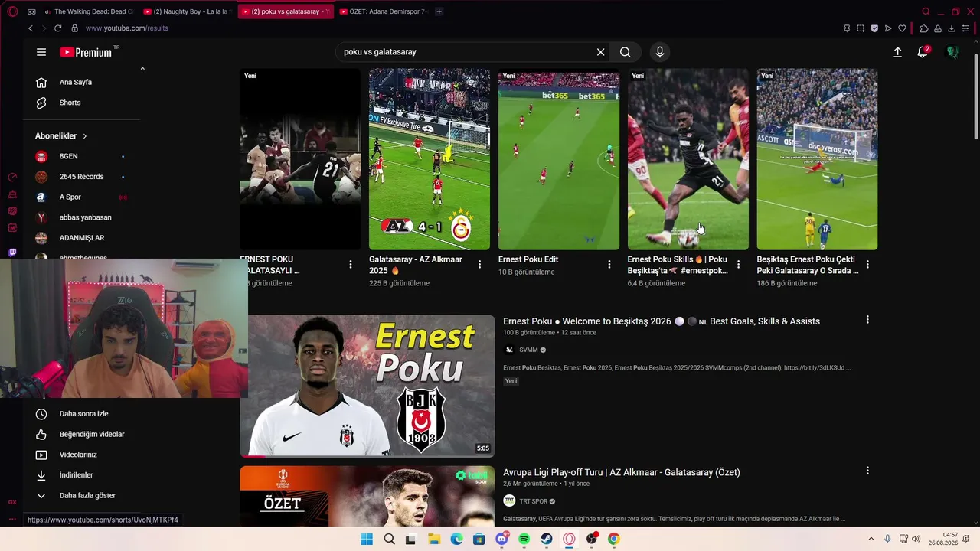Viewport: 980px width, 551px height.
Task: Run search with the magnifying glass button
Action: pyautogui.click(x=626, y=52)
